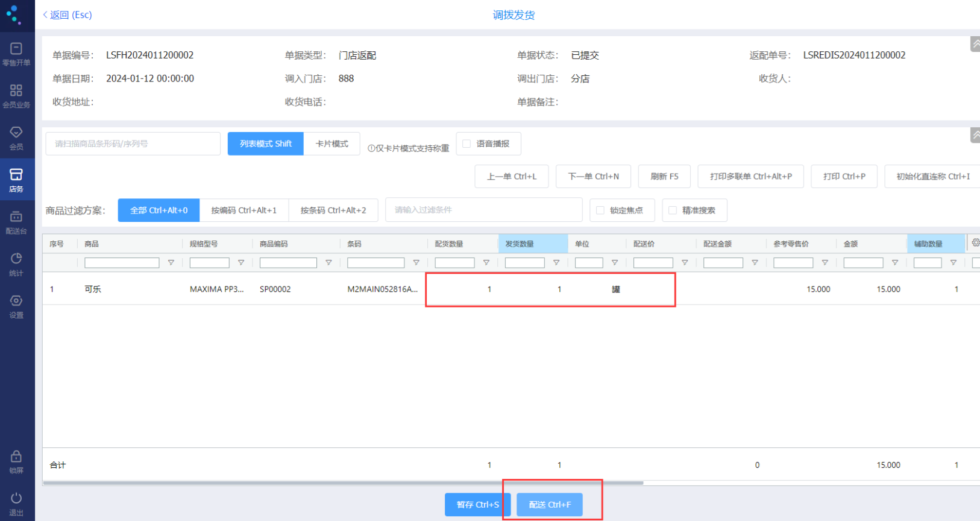Click 暂存 Ctrl+S button
This screenshot has width=980, height=521.
[478, 505]
